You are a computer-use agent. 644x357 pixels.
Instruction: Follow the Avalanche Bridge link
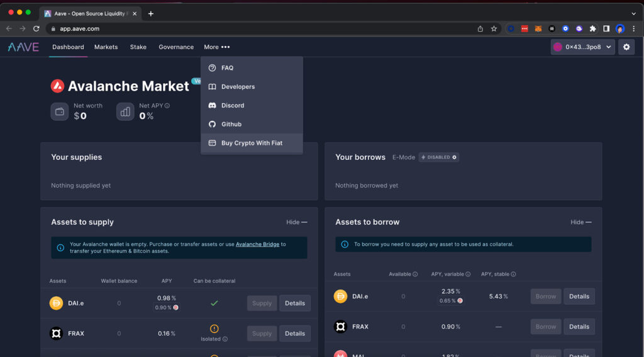257,244
